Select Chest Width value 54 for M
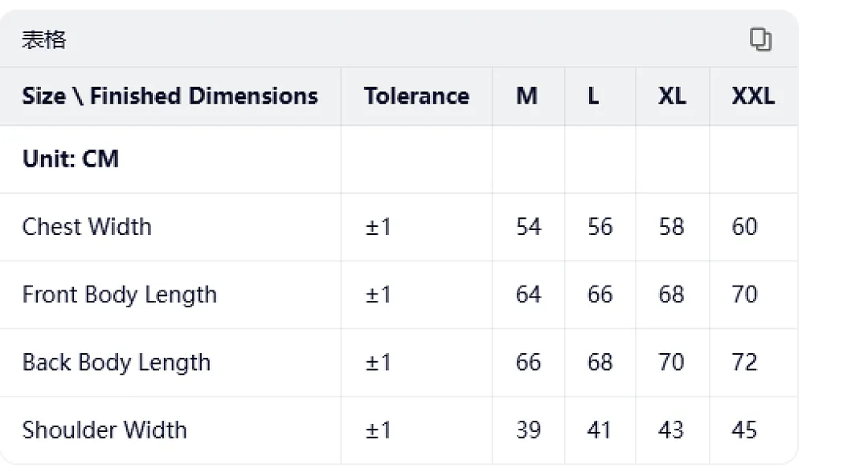The image size is (868, 465). 529,227
